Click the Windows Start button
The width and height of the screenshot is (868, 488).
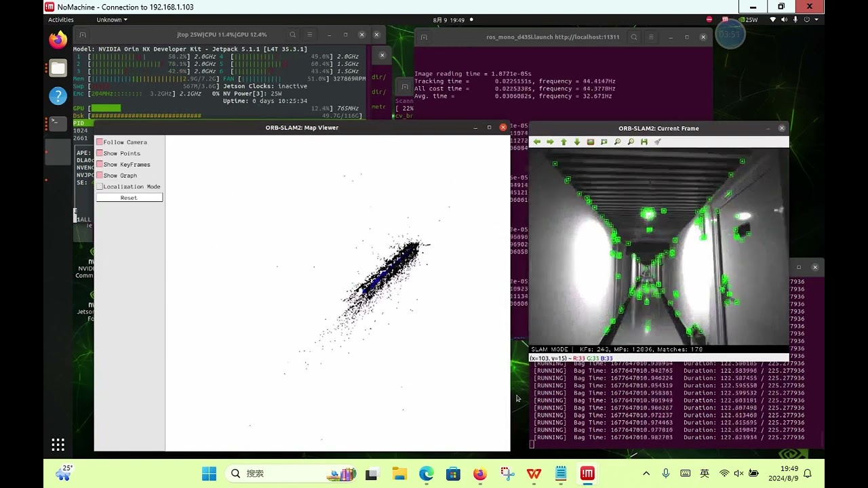coord(209,473)
